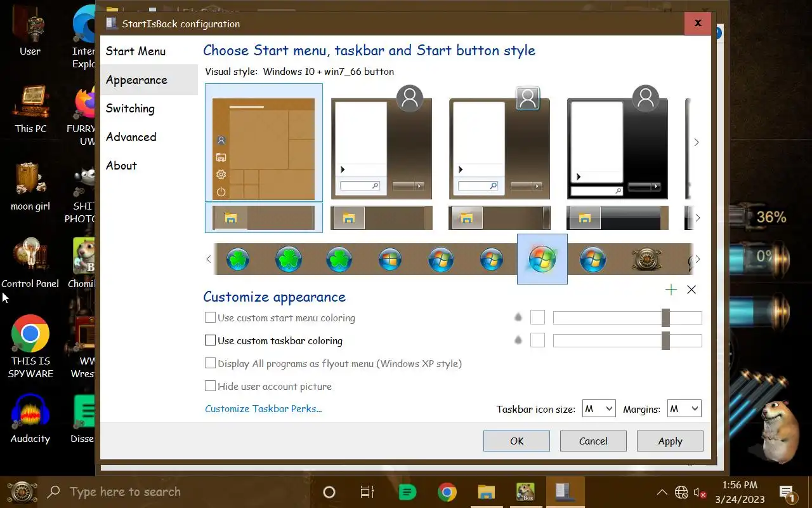
Task: Apply the StartIsBack appearance changes
Action: [670, 441]
